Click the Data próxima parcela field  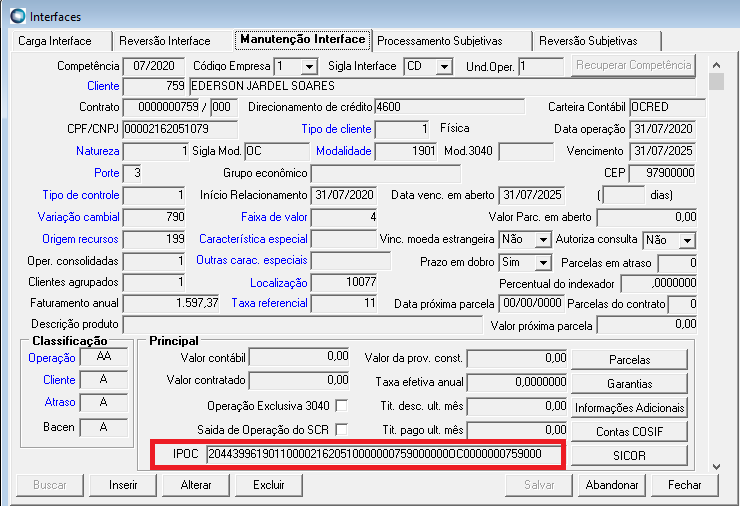531,304
